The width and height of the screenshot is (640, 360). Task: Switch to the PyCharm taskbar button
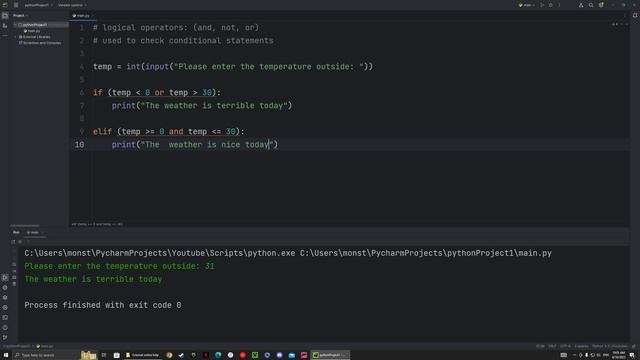[x=330, y=355]
